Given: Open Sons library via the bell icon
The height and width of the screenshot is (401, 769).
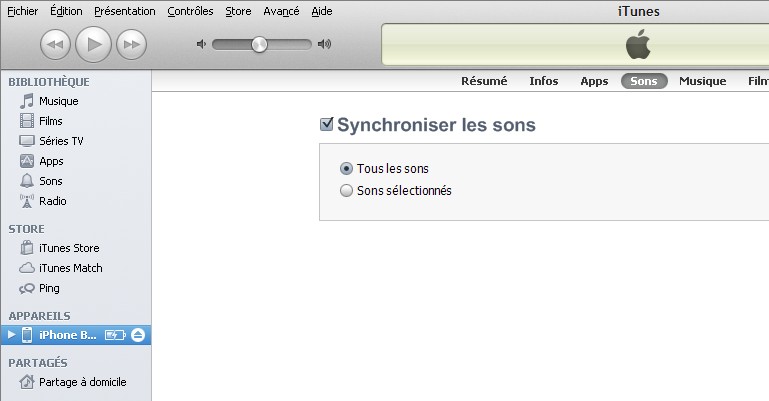Looking at the screenshot, I should pyautogui.click(x=26, y=181).
